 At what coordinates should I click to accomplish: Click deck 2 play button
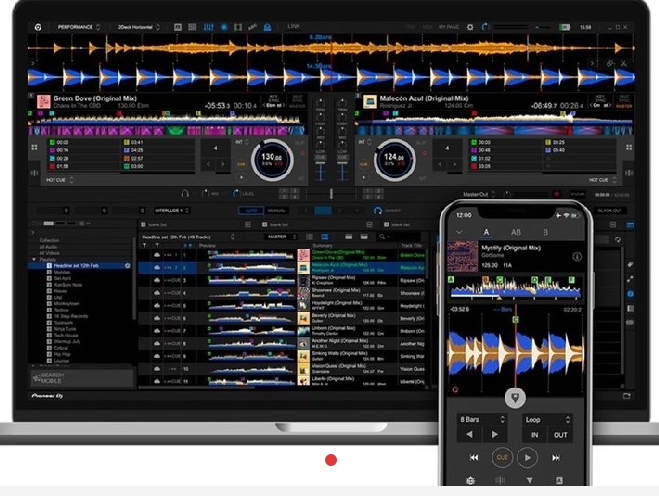364,177
